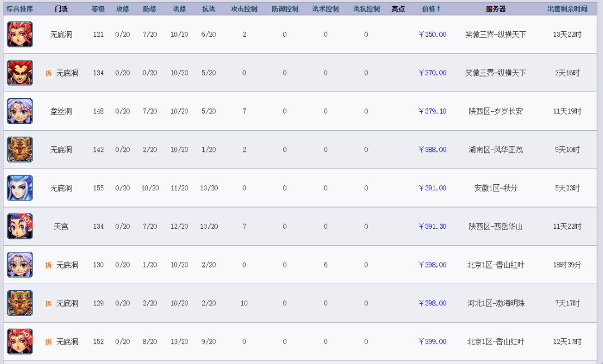The width and height of the screenshot is (603, 364).
Task: Click the 拆 badge in level 129 row
Action: coord(49,304)
